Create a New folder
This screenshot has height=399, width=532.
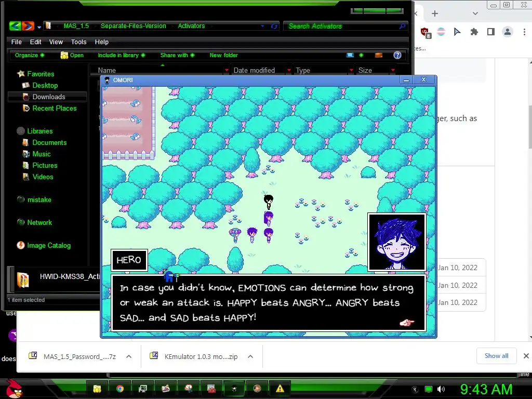click(x=223, y=55)
